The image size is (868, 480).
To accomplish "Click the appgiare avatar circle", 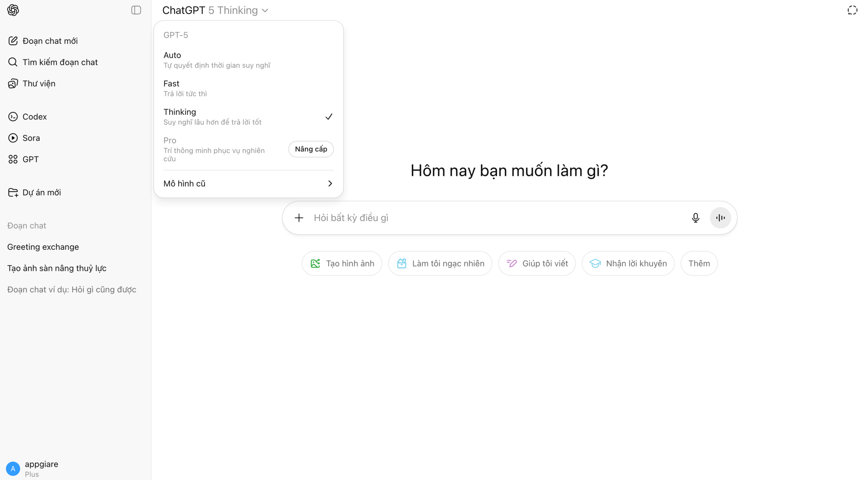I will (13, 468).
